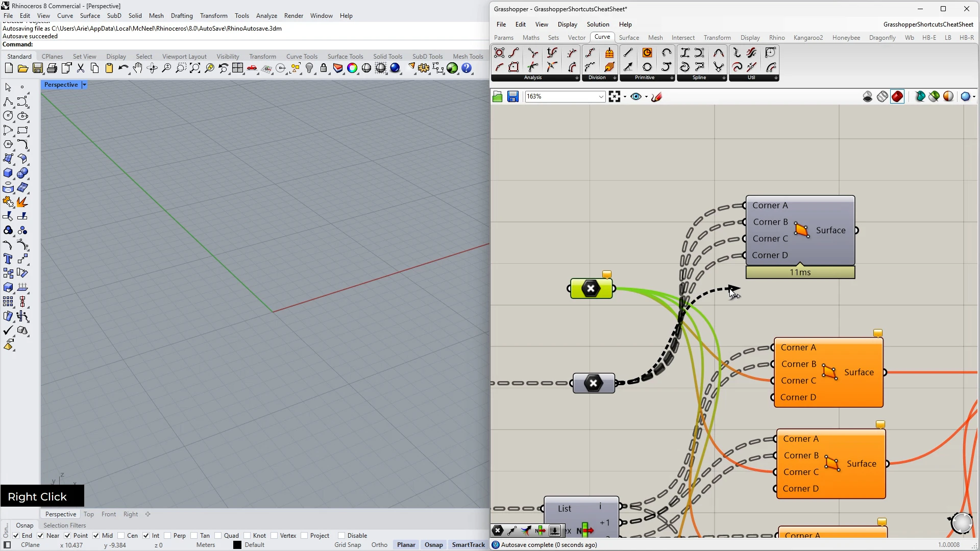Open the Grasshopper launcher icon in Rhino toolbar
This screenshot has width=980, height=551.
[x=452, y=68]
